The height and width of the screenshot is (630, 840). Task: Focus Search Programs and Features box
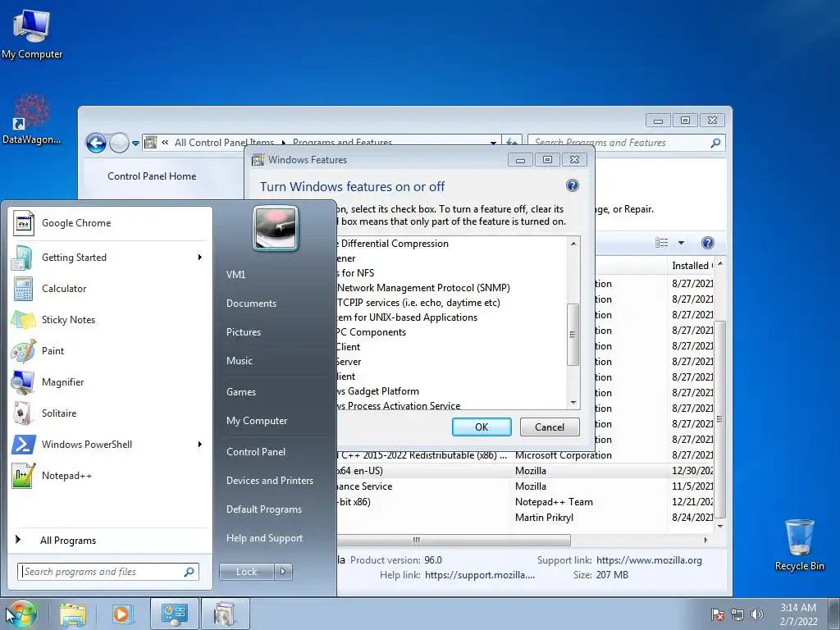click(x=620, y=143)
